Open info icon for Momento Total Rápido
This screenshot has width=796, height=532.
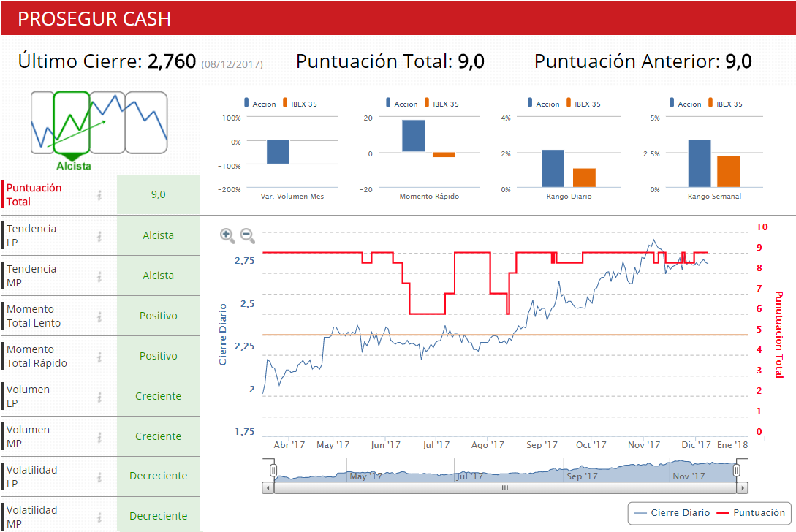pyautogui.click(x=99, y=357)
